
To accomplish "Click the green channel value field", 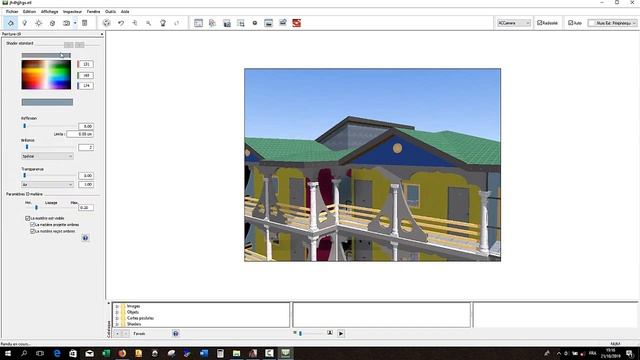I will coord(86,75).
